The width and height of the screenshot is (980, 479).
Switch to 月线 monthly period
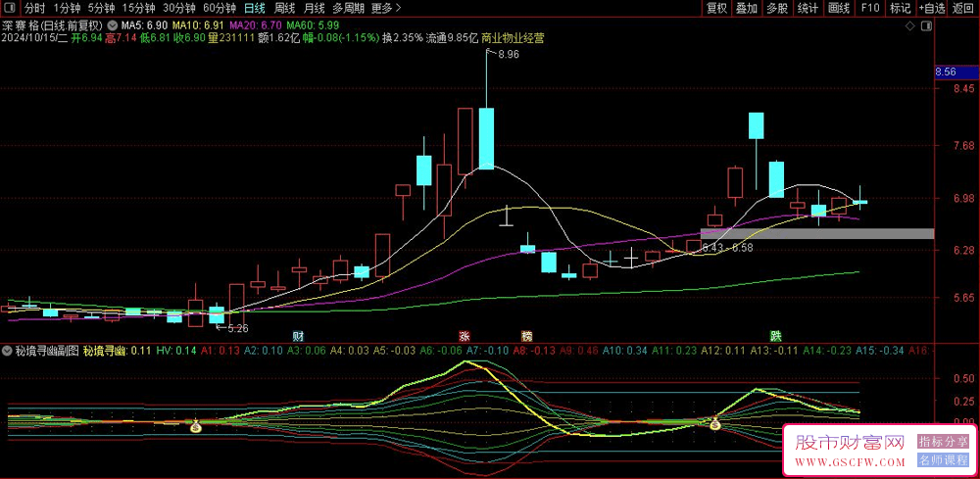point(314,8)
